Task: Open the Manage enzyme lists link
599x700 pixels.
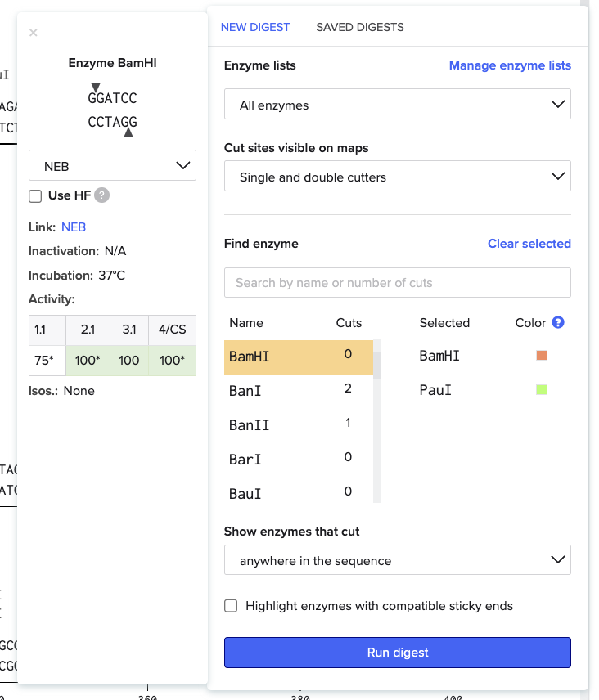Action: click(x=510, y=65)
